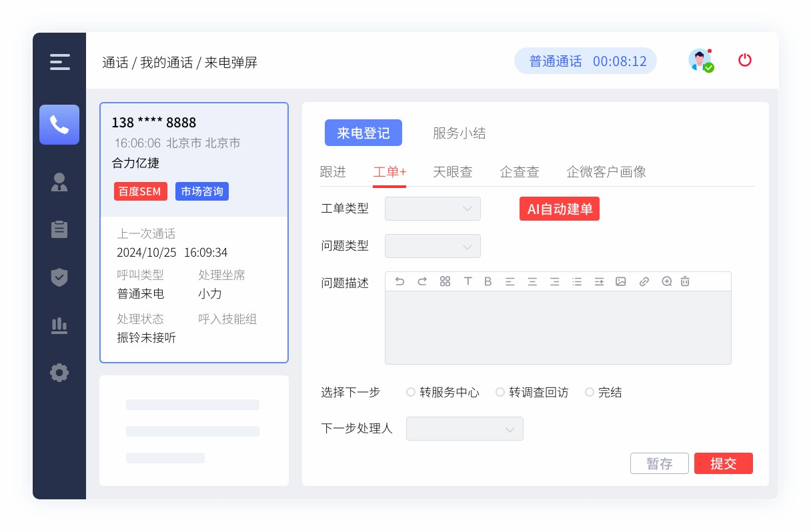The image size is (811, 532).
Task: Submit the form with the 提交 button
Action: pyautogui.click(x=724, y=463)
